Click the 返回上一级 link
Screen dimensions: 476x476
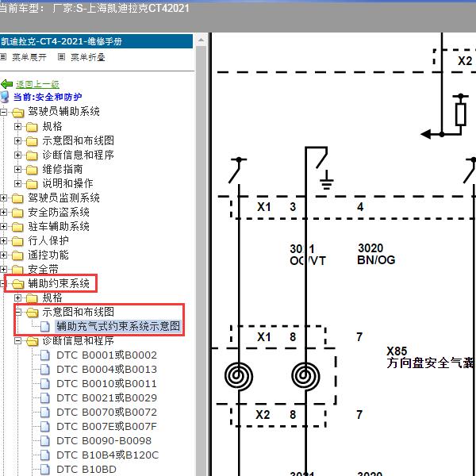(37, 84)
